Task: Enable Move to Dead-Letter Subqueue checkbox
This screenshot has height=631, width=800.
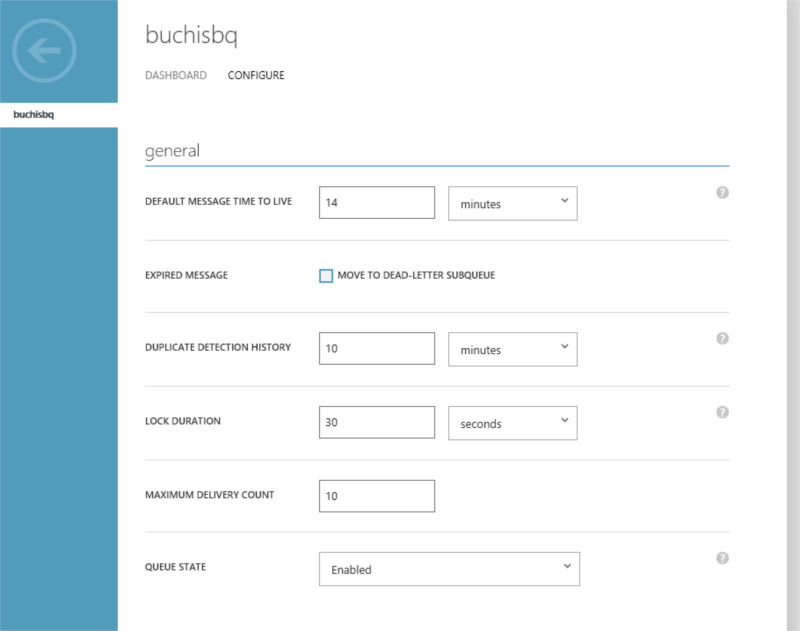Action: [326, 276]
